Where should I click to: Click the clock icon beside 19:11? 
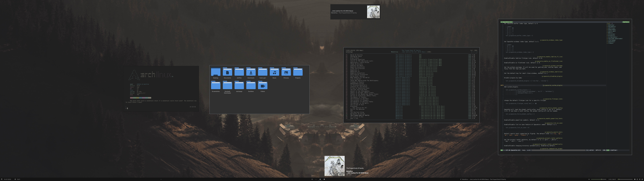[15, 179]
